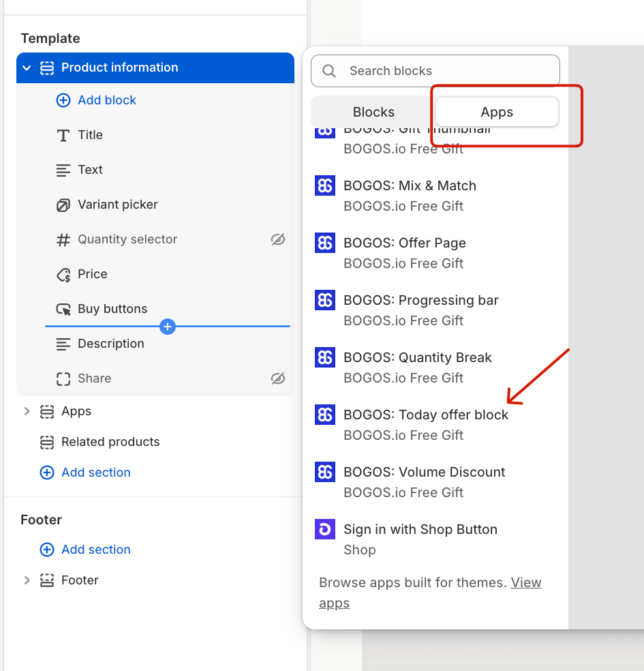The height and width of the screenshot is (671, 644).
Task: Expand the Apps section
Action: point(27,411)
